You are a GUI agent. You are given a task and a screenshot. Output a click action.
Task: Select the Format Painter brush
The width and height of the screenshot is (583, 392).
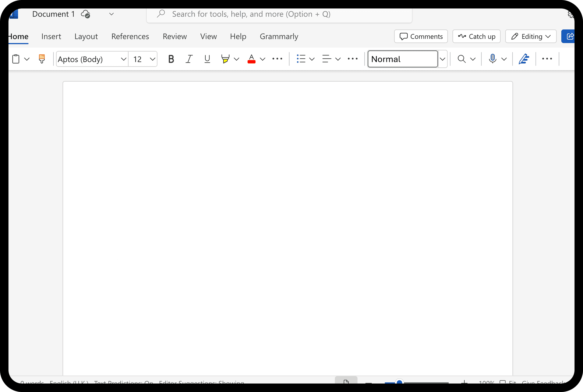pos(42,59)
